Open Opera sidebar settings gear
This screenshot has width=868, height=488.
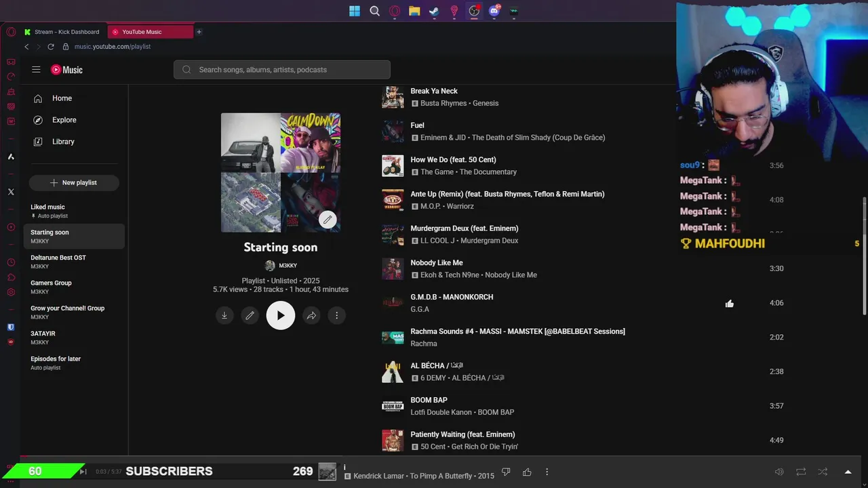click(11, 292)
